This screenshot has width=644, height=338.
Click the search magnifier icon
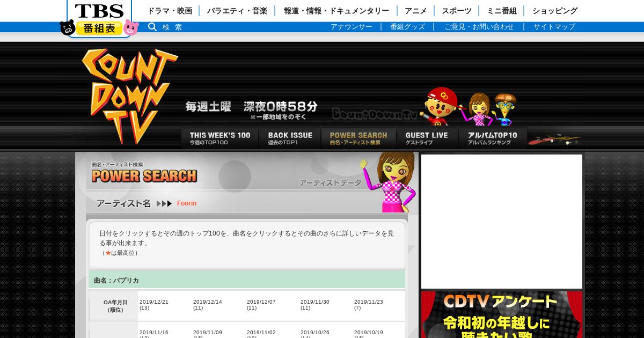pyautogui.click(x=152, y=27)
